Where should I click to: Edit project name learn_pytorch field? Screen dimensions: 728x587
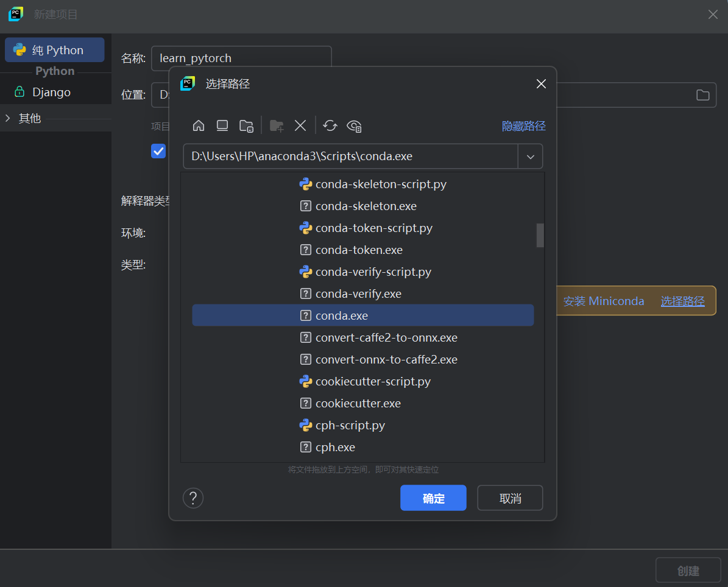(241, 58)
